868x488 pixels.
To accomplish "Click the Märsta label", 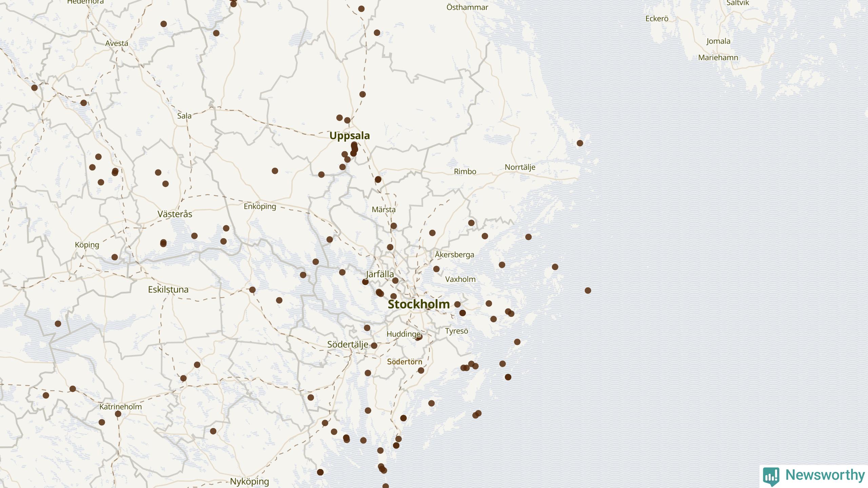I will [383, 209].
